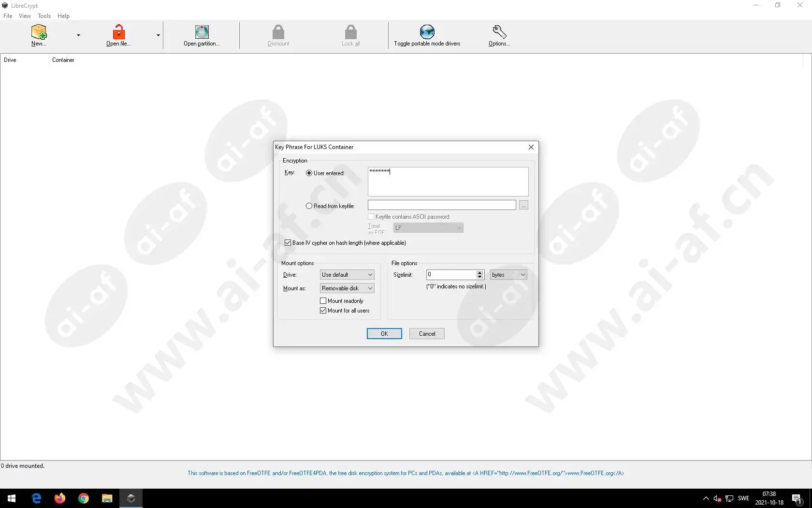Click the FreeOTFE status bar text
This screenshot has height=508, width=812.
tap(406, 473)
